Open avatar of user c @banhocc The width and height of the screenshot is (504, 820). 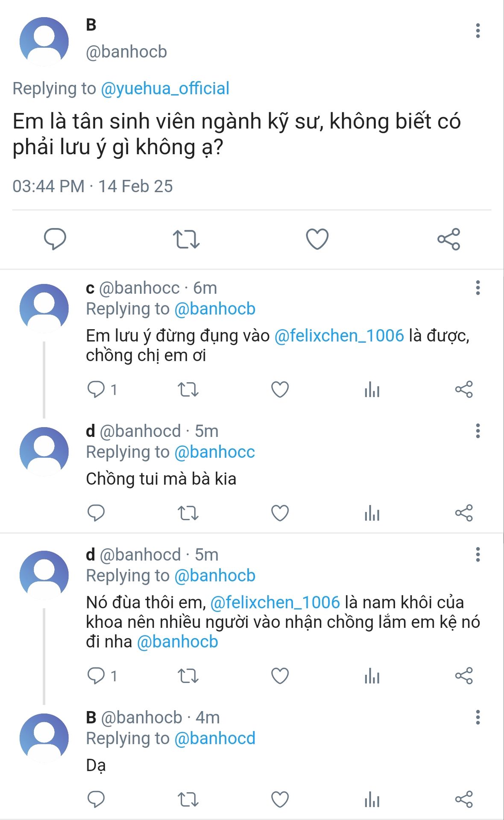(x=44, y=308)
